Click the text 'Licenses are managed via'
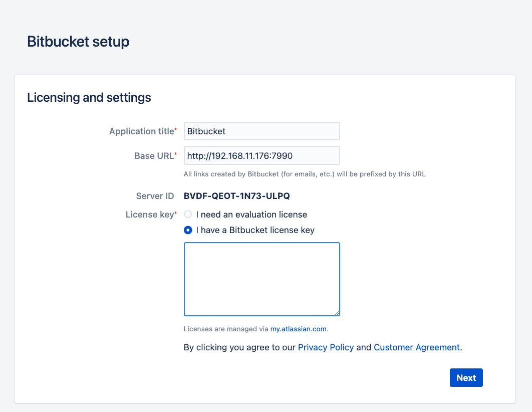The height and width of the screenshot is (412, 532). click(226, 329)
